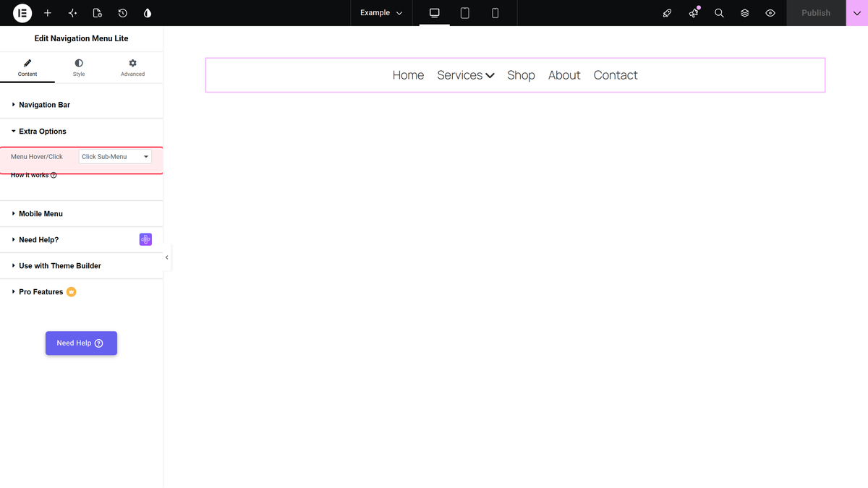Switch to tablet view icon
868x488 pixels.
[465, 13]
